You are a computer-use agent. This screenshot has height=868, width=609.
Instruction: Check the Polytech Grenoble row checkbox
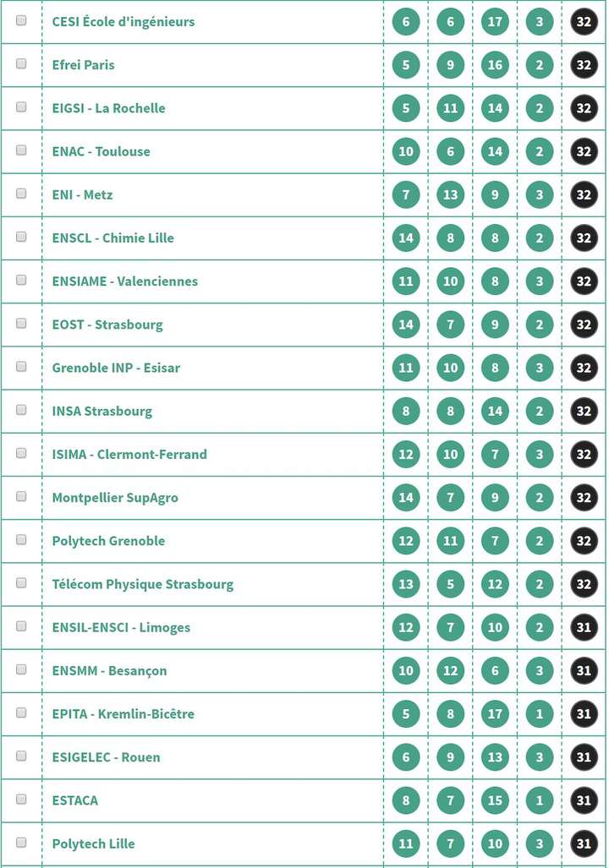pos(21,539)
